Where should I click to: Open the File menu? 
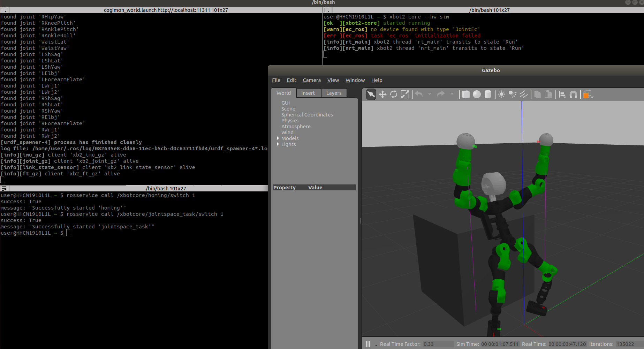point(276,80)
